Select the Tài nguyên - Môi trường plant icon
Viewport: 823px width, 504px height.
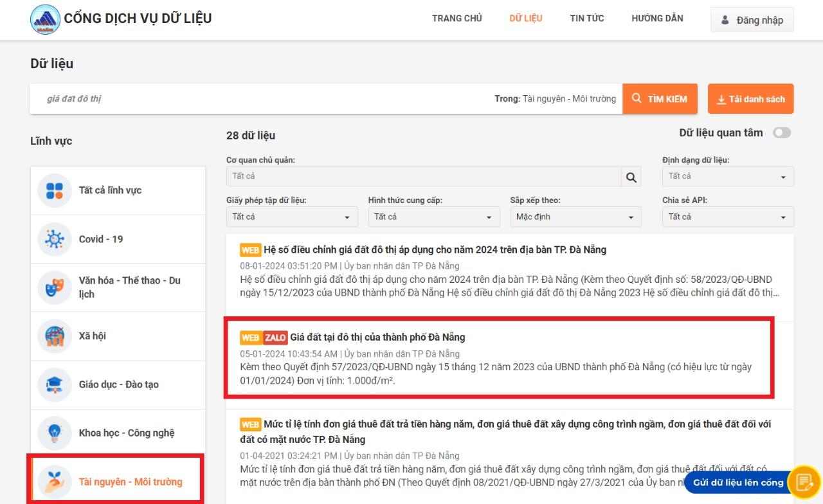pos(55,482)
